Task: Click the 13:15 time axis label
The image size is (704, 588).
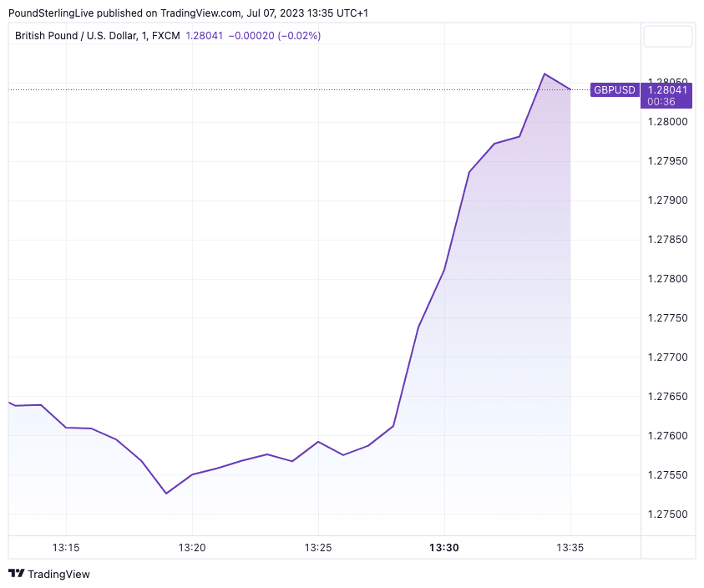Action: (66, 547)
